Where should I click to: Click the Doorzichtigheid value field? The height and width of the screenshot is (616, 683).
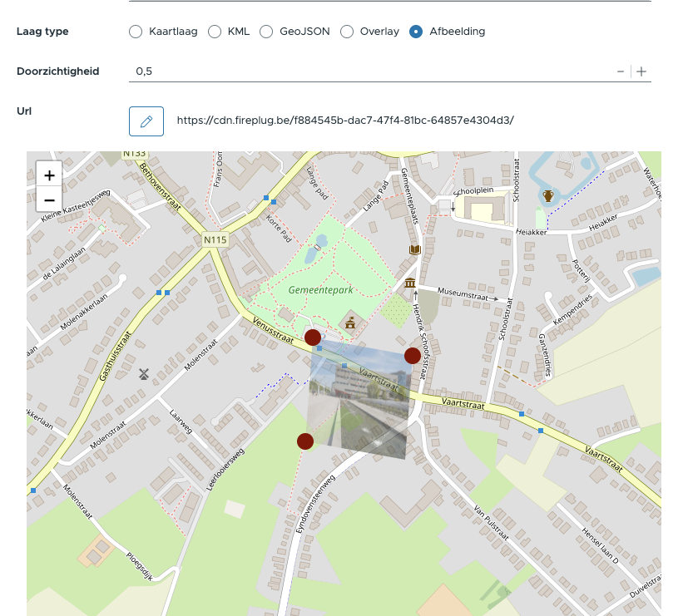(x=366, y=71)
